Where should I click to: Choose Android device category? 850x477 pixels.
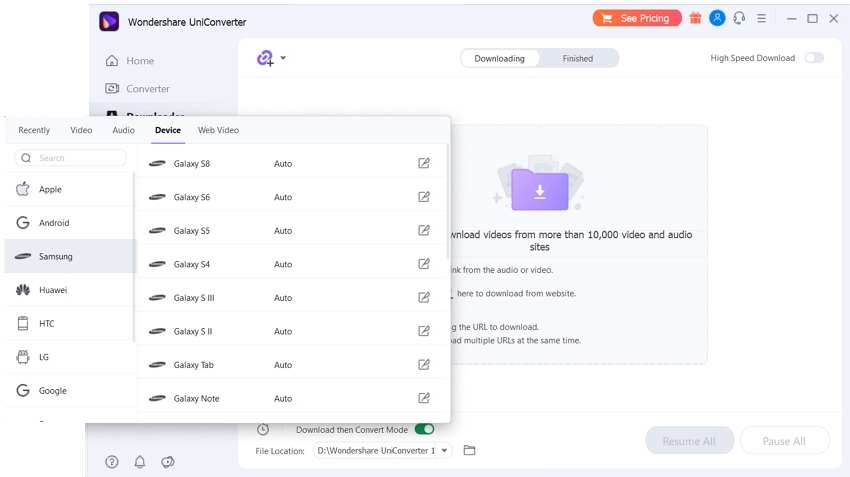[x=69, y=223]
